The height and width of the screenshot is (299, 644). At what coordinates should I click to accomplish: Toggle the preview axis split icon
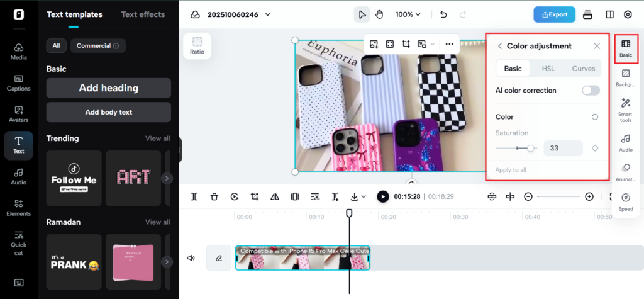pos(510,196)
